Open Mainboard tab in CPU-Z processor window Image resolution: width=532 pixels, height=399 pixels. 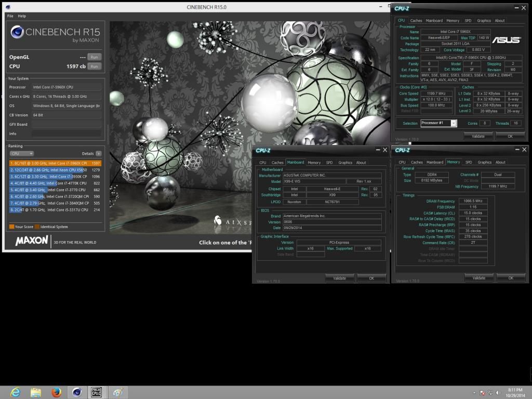pos(434,21)
